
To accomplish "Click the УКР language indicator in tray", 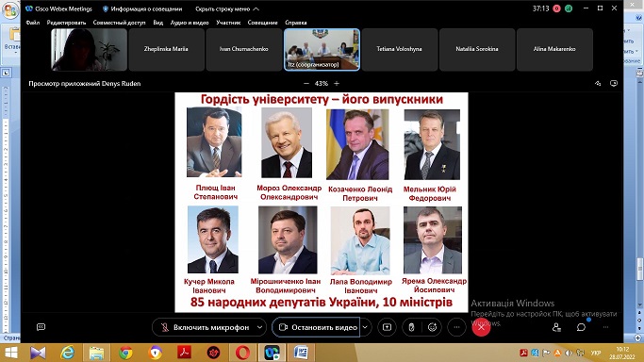I will (596, 353).
